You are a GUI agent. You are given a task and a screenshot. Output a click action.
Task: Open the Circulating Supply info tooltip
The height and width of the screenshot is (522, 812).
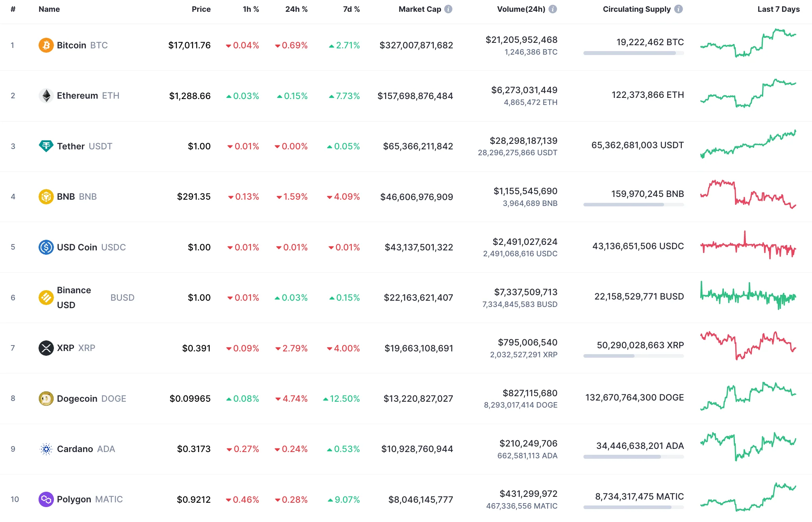pos(679,9)
